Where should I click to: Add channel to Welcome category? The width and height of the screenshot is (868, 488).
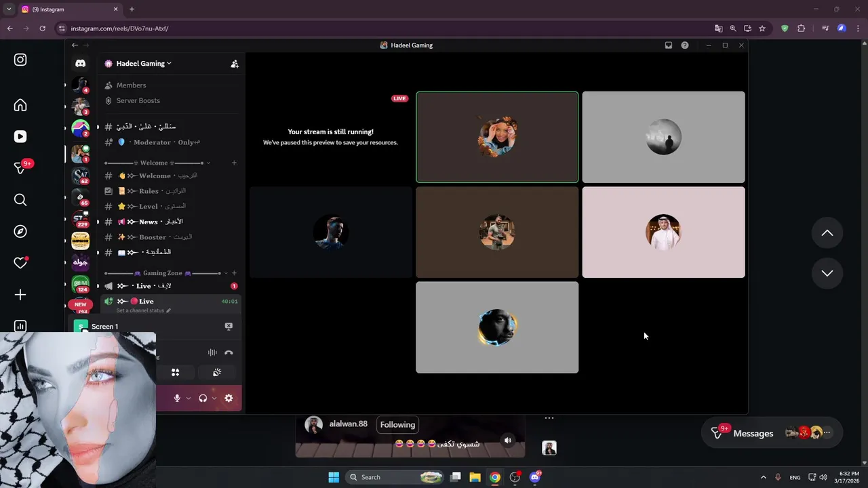pos(234,163)
